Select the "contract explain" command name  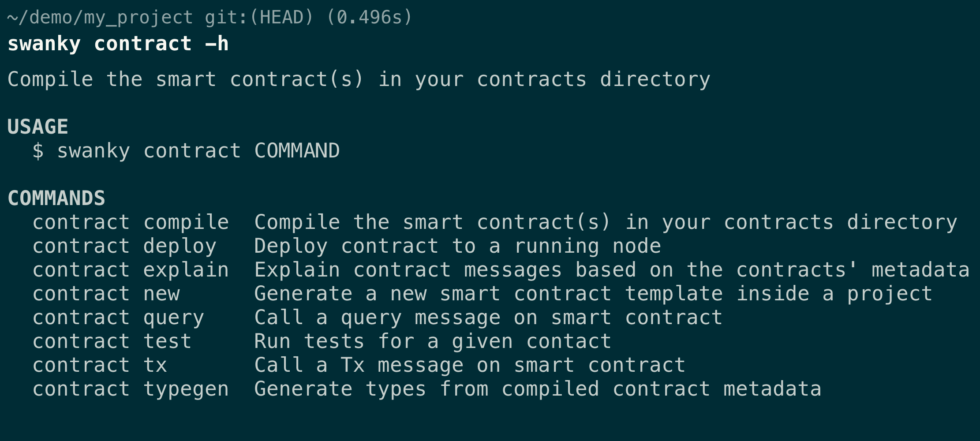pos(131,270)
